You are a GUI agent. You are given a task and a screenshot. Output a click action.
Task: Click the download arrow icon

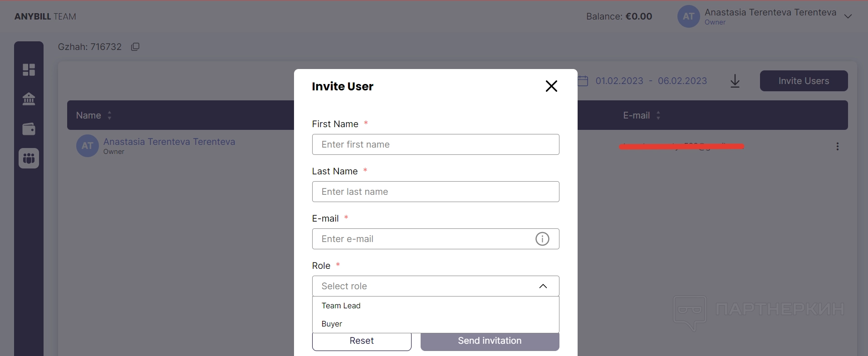(x=735, y=81)
